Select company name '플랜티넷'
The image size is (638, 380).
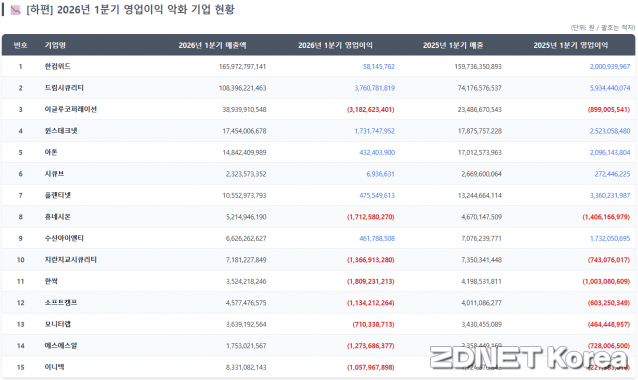pyautogui.click(x=58, y=195)
